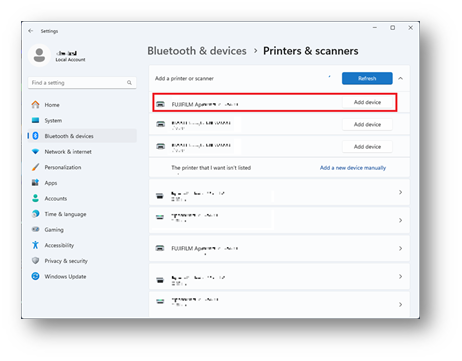Go to Privacy & security
The height and width of the screenshot is (361, 462).
pos(66,261)
